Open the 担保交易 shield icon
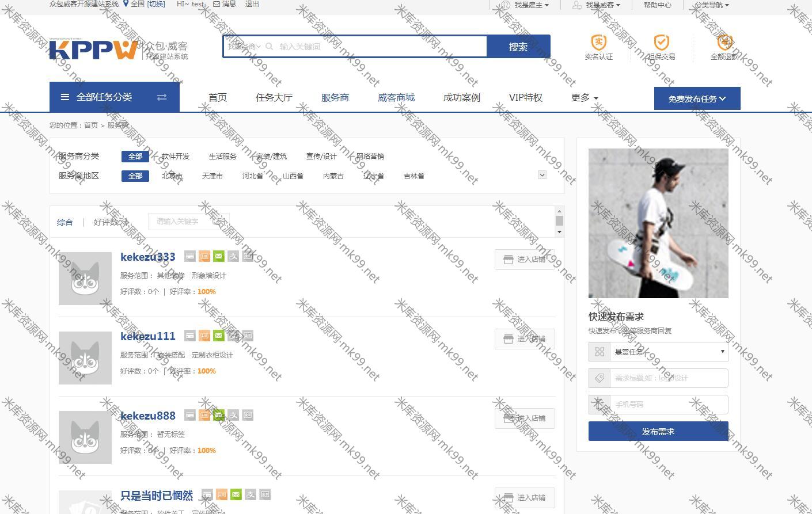 click(x=661, y=41)
